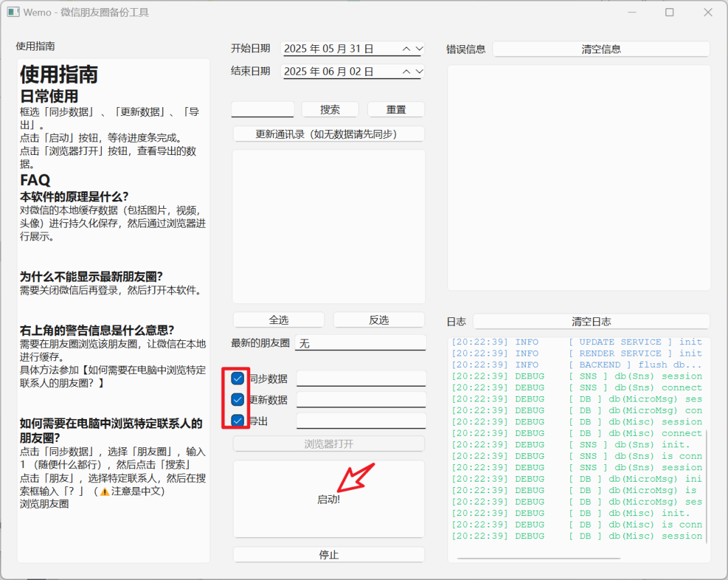Click the down arrow on 开始日期 field
The width and height of the screenshot is (728, 580).
point(419,48)
